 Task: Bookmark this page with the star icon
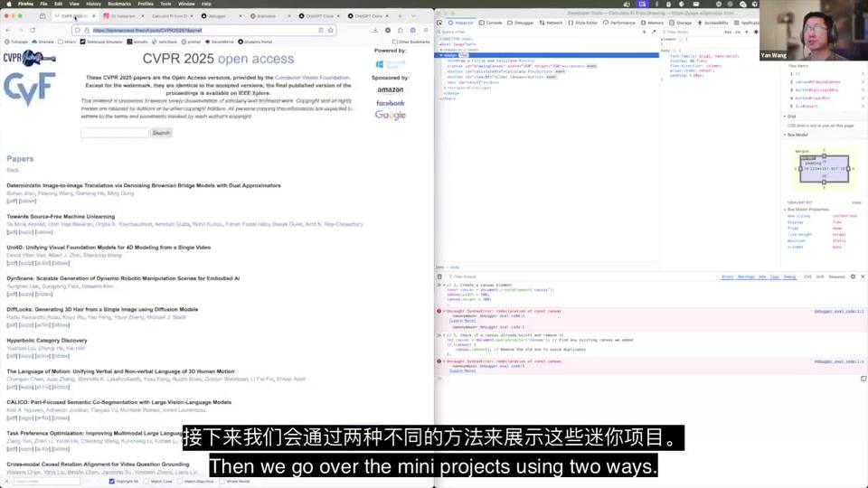point(331,30)
